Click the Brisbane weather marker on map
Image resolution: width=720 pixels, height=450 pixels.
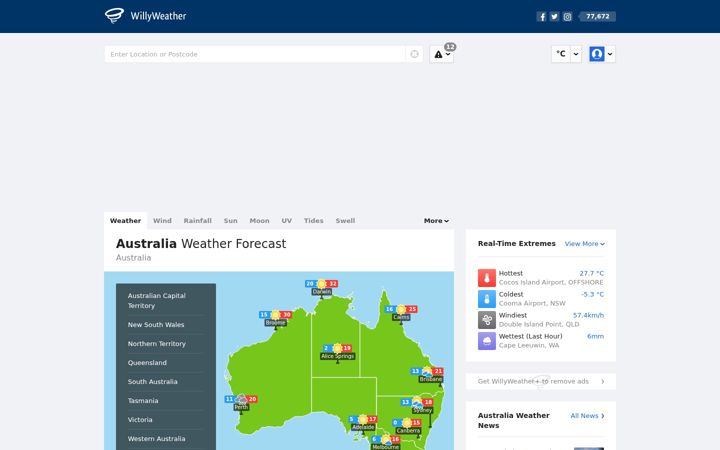click(427, 375)
